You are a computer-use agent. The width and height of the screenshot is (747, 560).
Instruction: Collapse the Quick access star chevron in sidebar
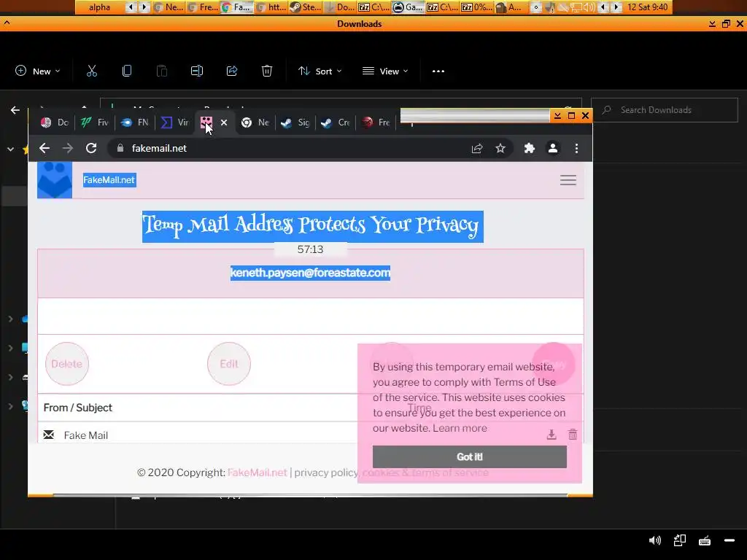pos(10,149)
